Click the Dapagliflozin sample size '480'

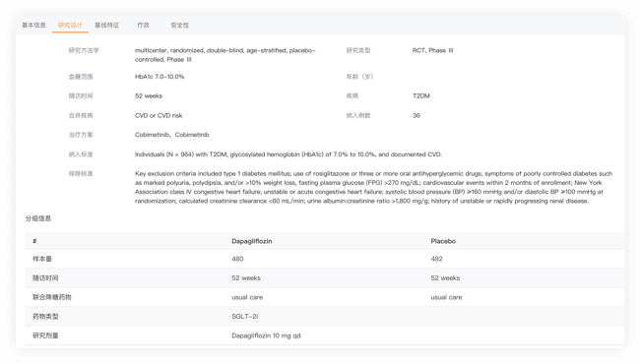[237, 259]
